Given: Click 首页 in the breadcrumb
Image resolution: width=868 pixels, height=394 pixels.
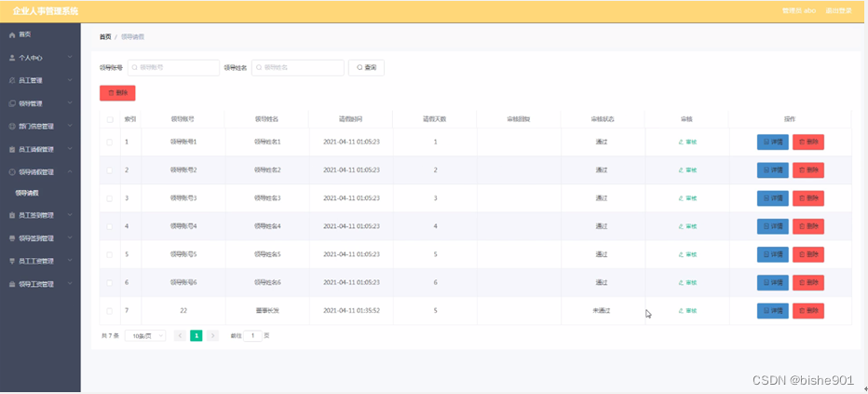Looking at the screenshot, I should coord(105,37).
